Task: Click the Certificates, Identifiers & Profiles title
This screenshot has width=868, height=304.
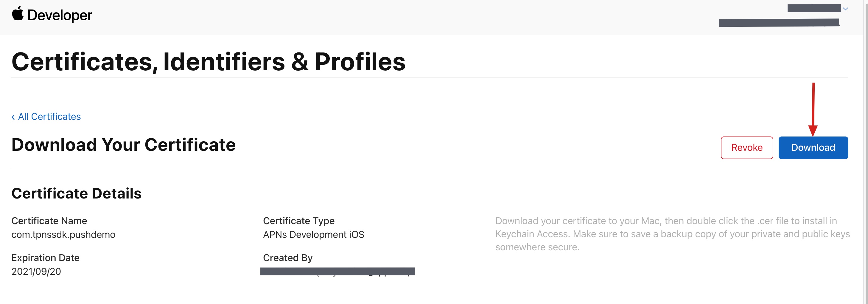Action: (x=208, y=62)
